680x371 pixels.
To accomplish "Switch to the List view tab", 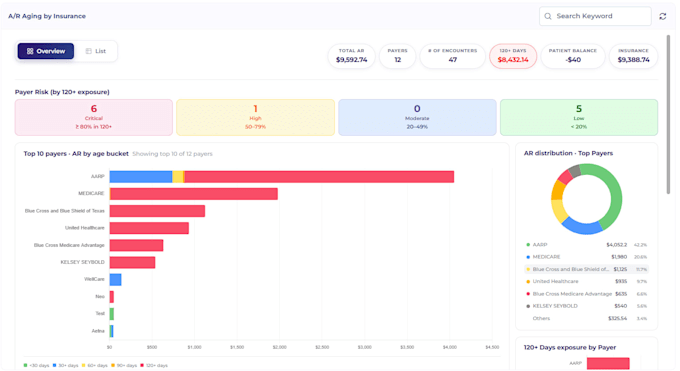I will (x=96, y=51).
